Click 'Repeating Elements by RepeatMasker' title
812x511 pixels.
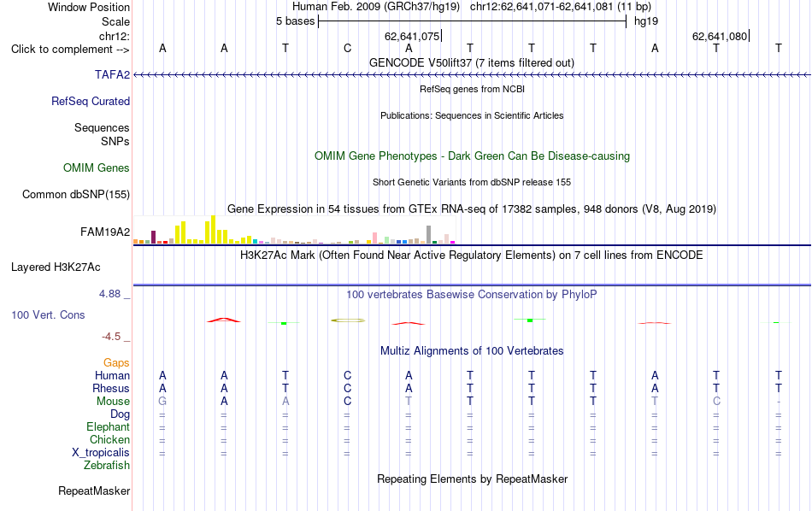[472, 479]
